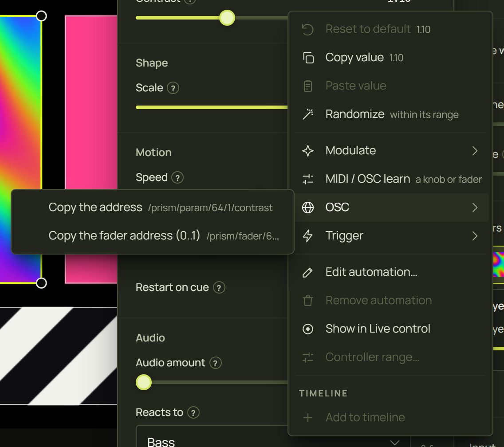Viewport: 504px width, 447px height.
Task: Click the Audio amount slider handle
Action: [x=144, y=382]
